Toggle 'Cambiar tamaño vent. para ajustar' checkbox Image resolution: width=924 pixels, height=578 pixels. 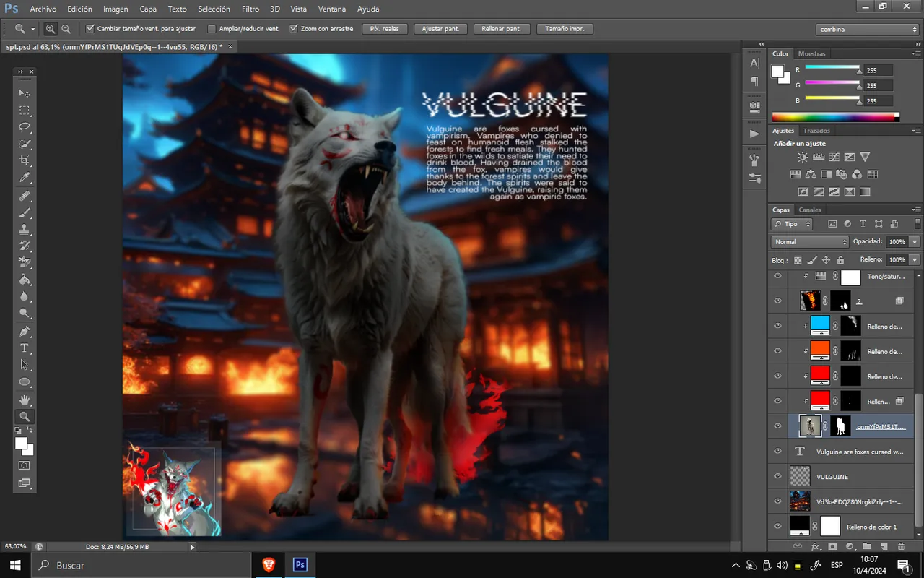pyautogui.click(x=90, y=29)
